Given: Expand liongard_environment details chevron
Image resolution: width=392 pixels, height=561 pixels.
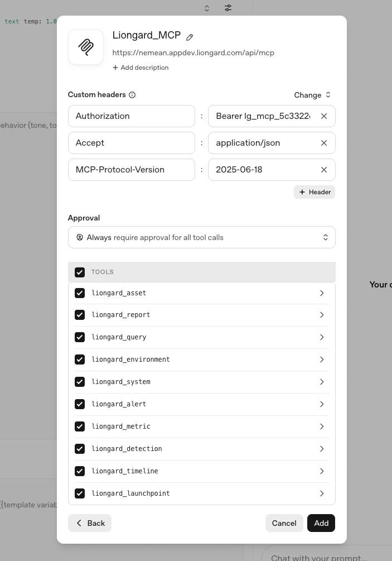Looking at the screenshot, I should click(322, 359).
